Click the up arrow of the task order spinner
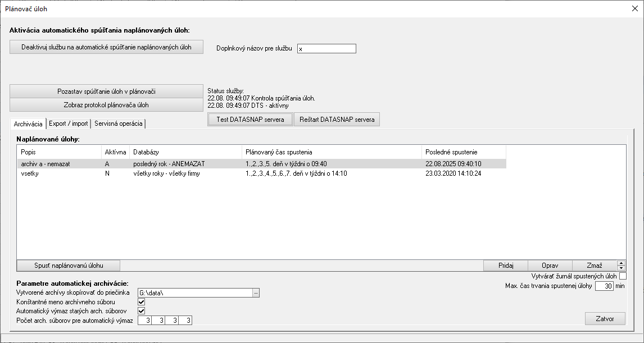 tap(621, 263)
